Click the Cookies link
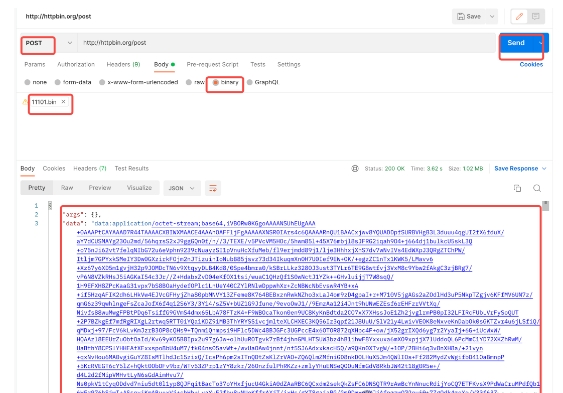The height and width of the screenshot is (393, 563). 531,65
